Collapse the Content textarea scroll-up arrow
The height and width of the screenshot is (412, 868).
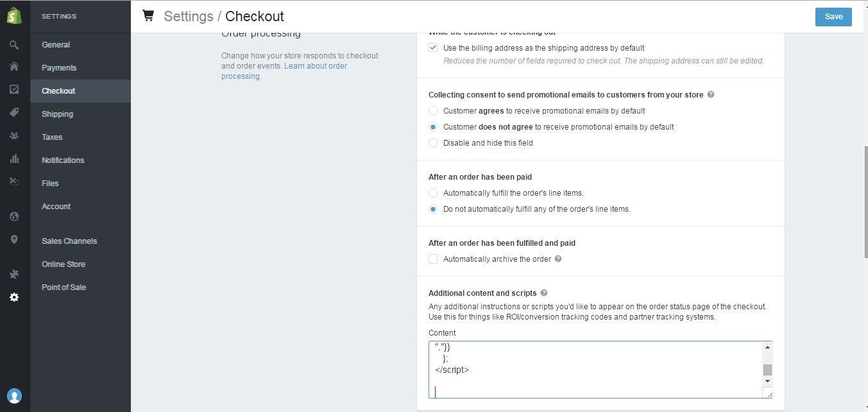pos(767,347)
